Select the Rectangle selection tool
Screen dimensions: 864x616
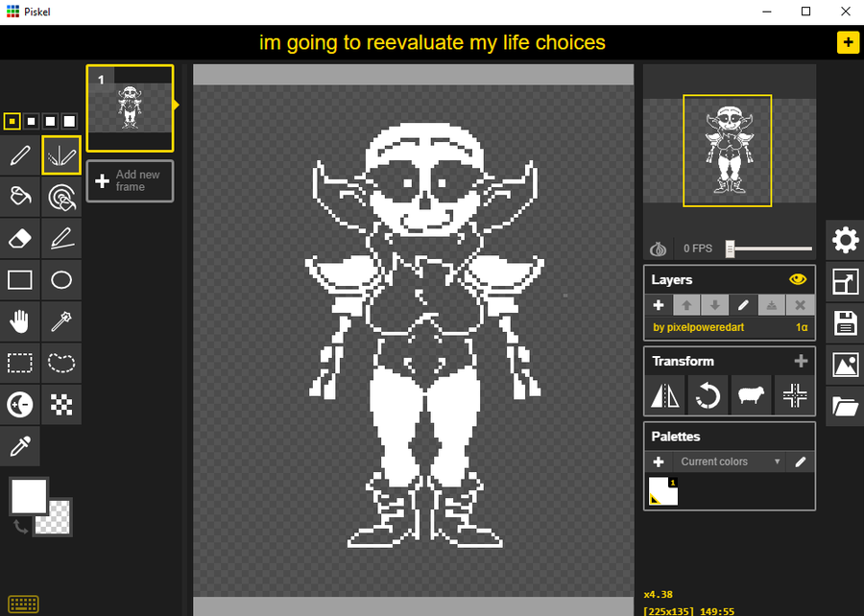click(x=20, y=363)
